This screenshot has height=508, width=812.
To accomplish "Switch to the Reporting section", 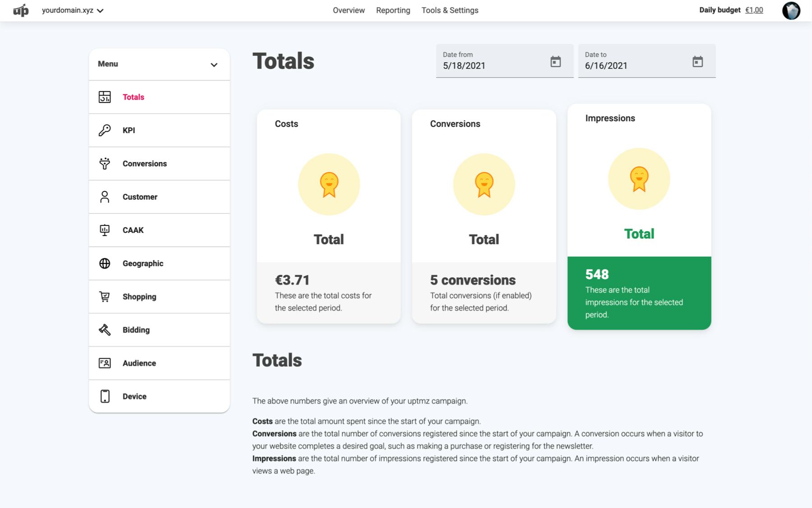I will point(393,10).
